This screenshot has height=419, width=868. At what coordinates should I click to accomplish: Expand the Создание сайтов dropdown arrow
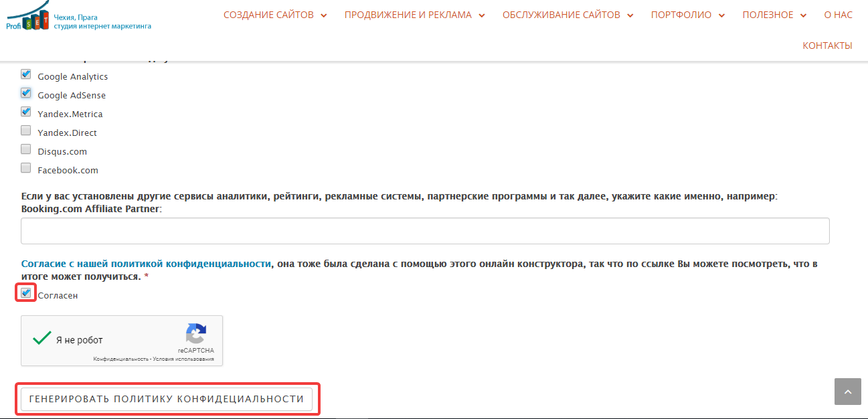pyautogui.click(x=324, y=15)
